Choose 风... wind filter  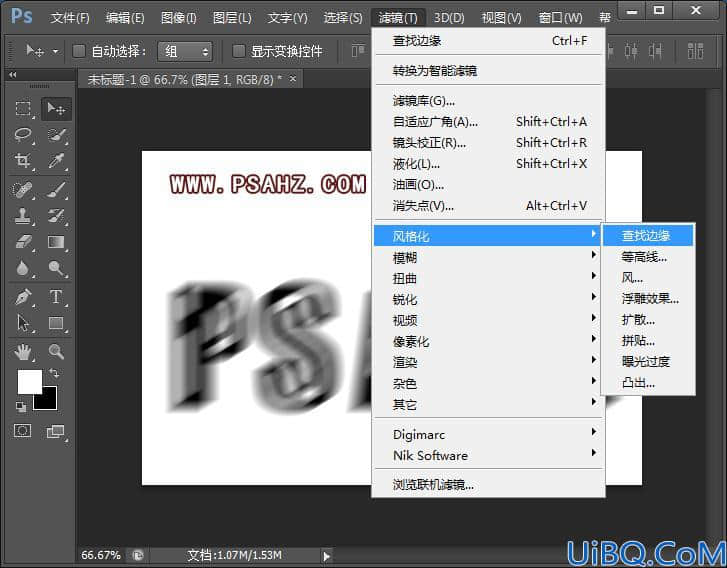648,278
